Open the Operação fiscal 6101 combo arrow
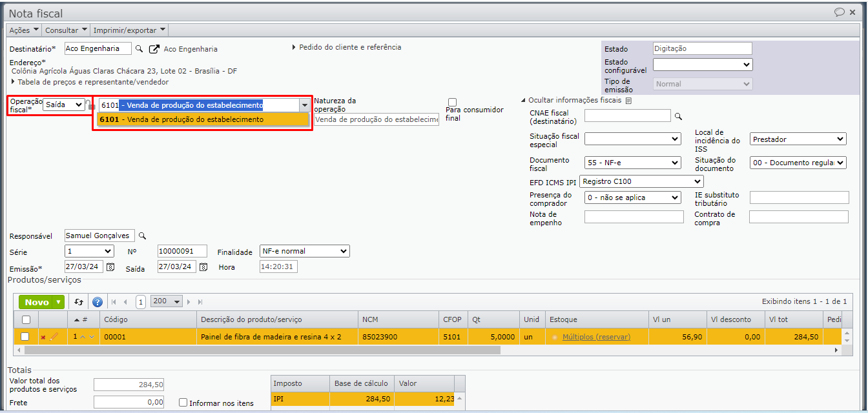 [x=304, y=105]
